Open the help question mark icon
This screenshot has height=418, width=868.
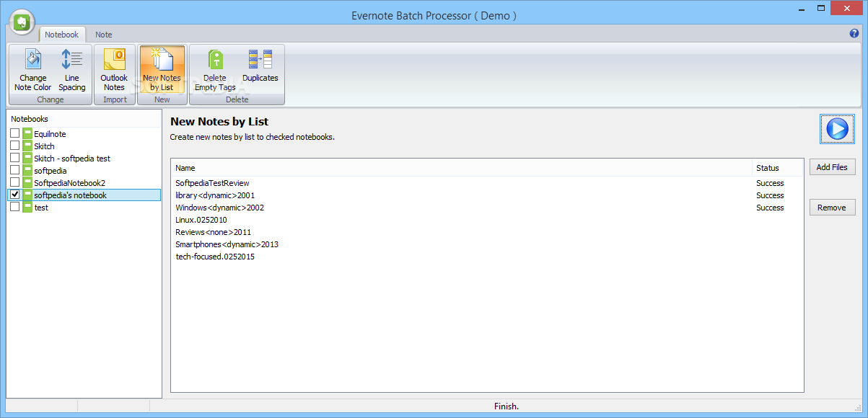(854, 33)
